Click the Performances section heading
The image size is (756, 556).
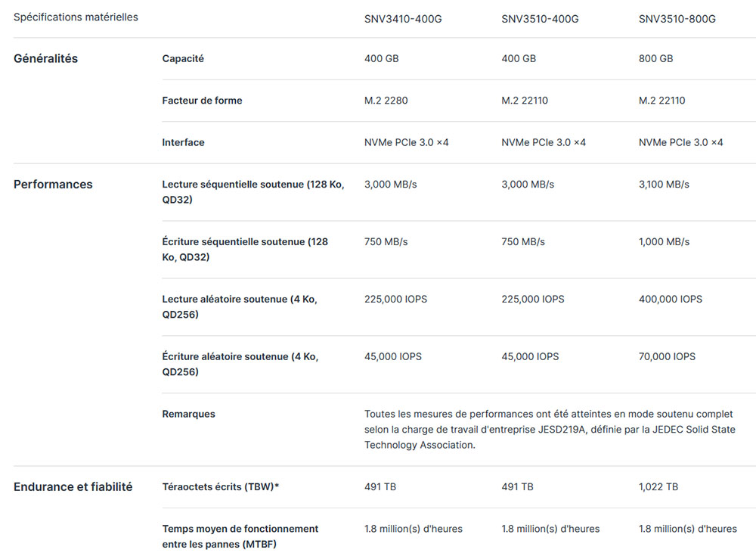(53, 184)
